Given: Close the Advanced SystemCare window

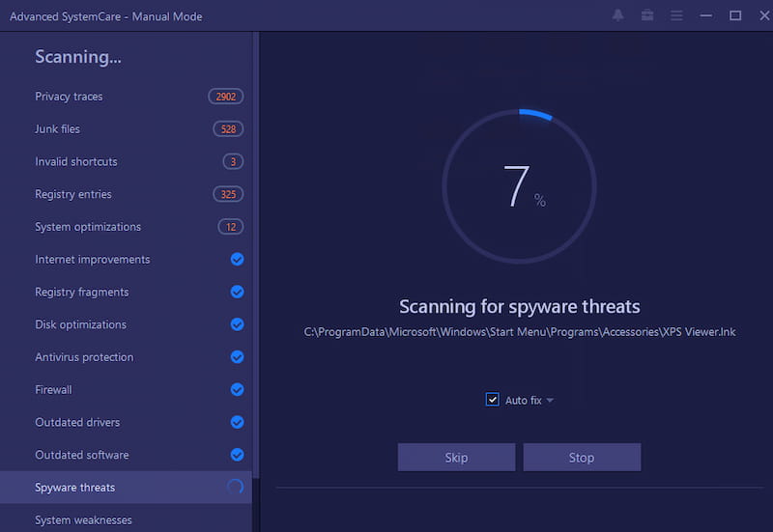Looking at the screenshot, I should pos(764,15).
